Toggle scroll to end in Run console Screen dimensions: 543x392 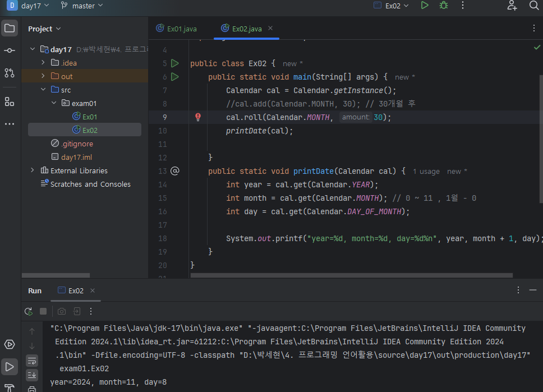click(x=32, y=375)
